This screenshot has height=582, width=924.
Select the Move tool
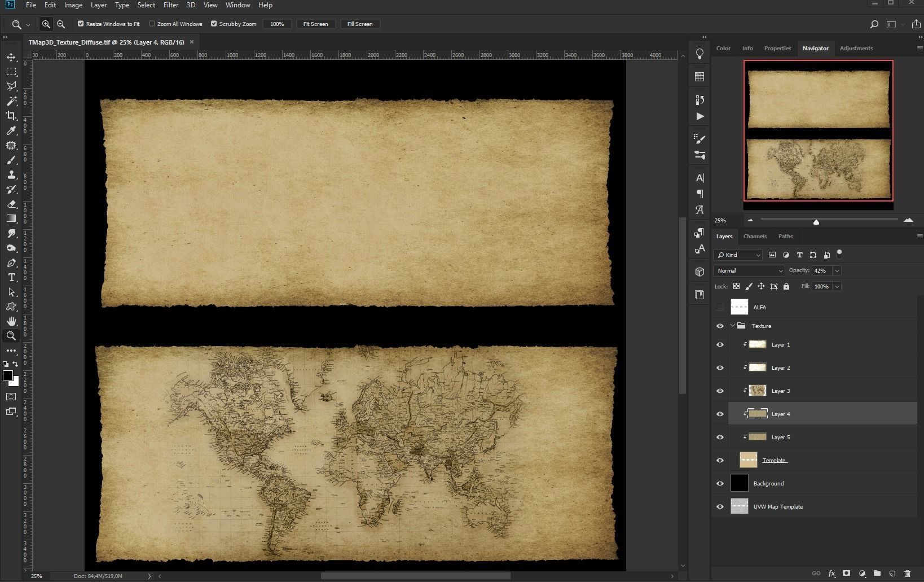point(11,57)
